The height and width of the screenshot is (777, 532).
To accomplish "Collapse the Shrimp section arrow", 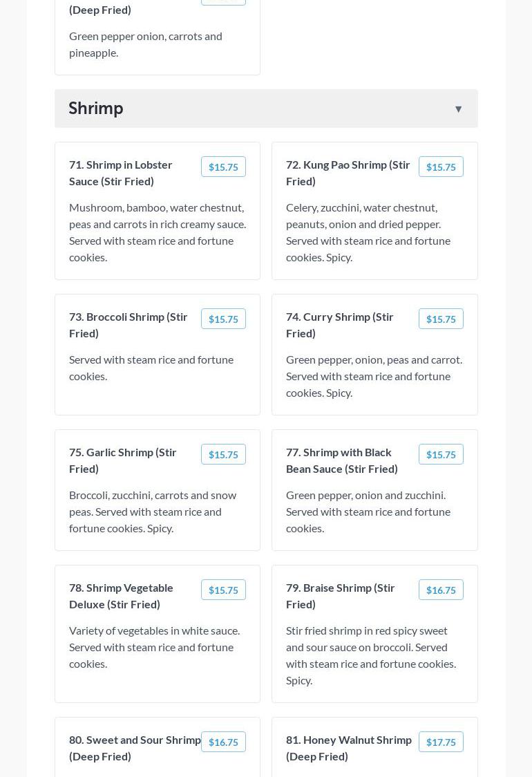I will (458, 109).
